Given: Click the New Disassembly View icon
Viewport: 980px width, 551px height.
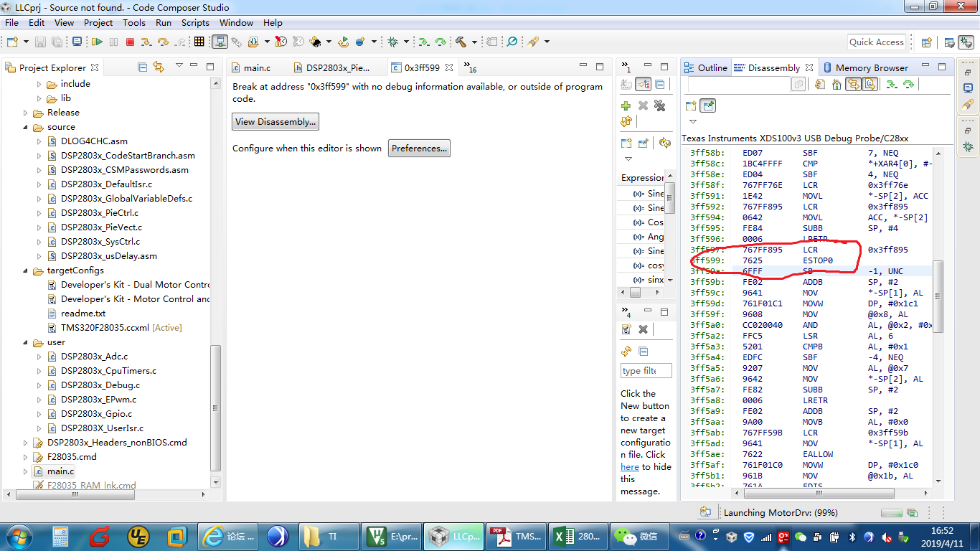Looking at the screenshot, I should [x=691, y=105].
